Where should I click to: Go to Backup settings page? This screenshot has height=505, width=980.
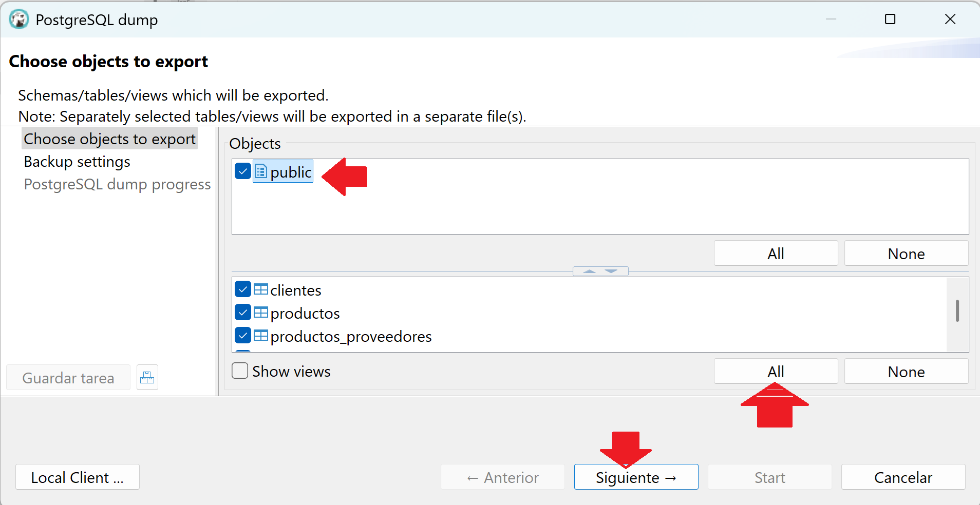click(77, 162)
